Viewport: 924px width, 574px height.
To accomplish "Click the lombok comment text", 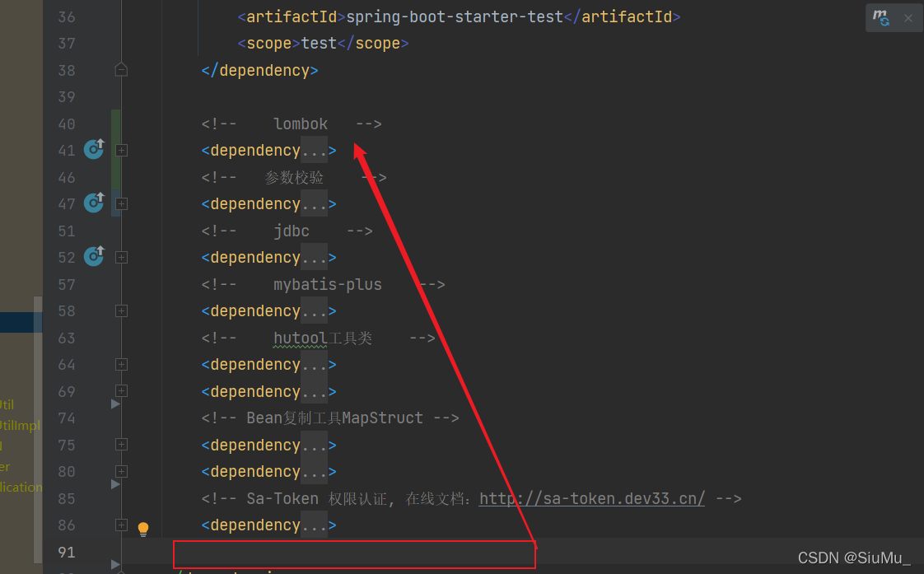I will 301,124.
